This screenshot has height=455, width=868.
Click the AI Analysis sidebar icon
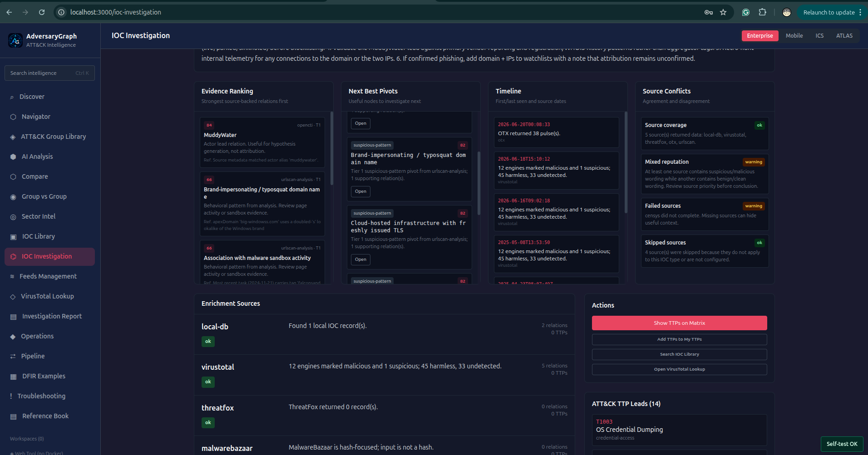13,157
